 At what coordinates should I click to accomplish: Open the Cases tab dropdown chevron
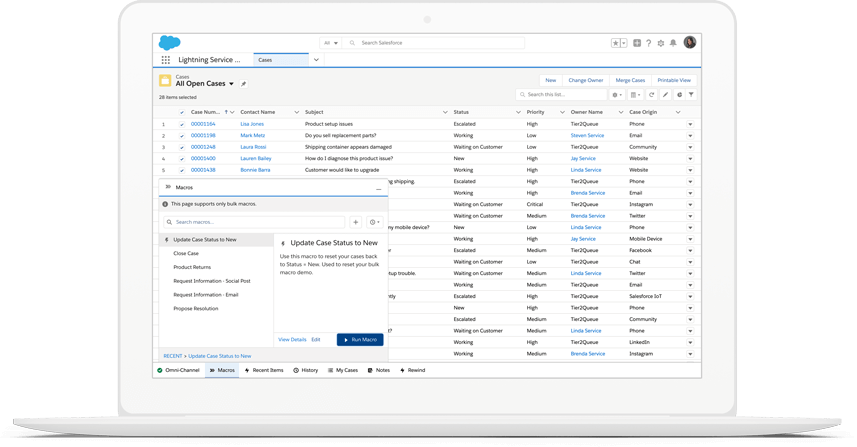(316, 60)
